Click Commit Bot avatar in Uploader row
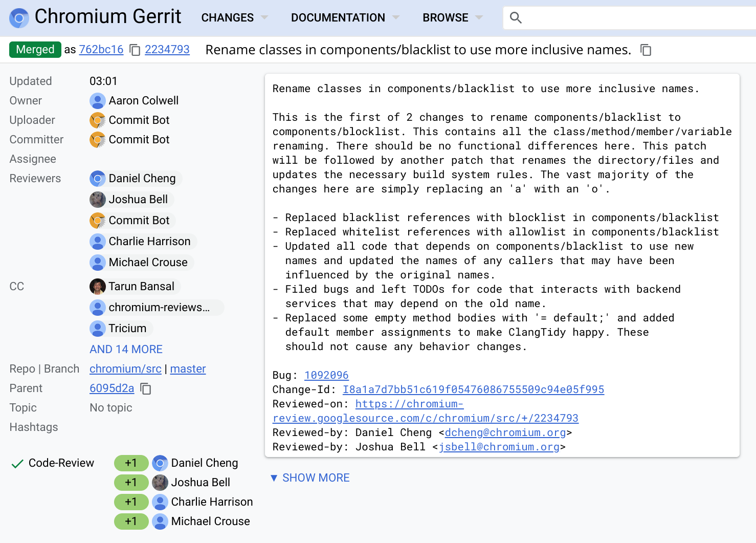The width and height of the screenshot is (756, 543). pos(97,120)
